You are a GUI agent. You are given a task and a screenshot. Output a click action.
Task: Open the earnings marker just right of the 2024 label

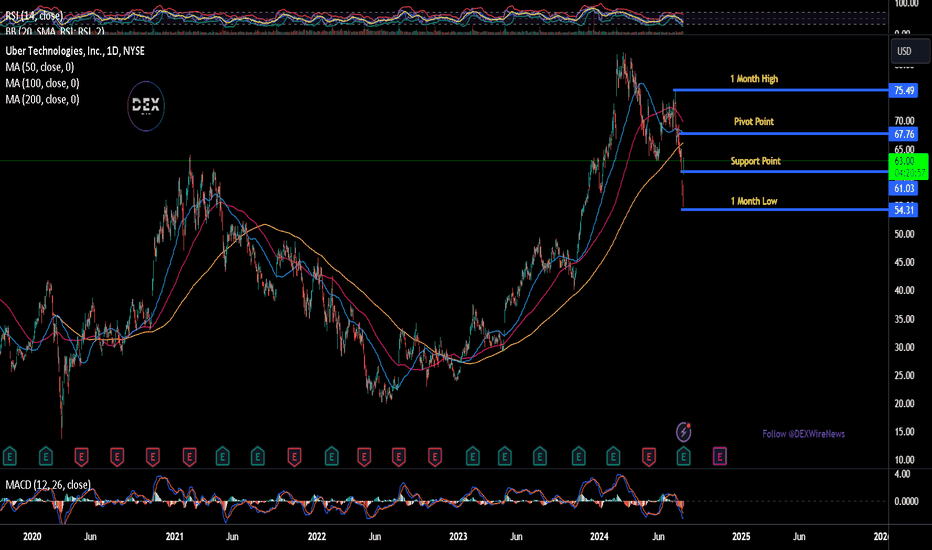613,457
